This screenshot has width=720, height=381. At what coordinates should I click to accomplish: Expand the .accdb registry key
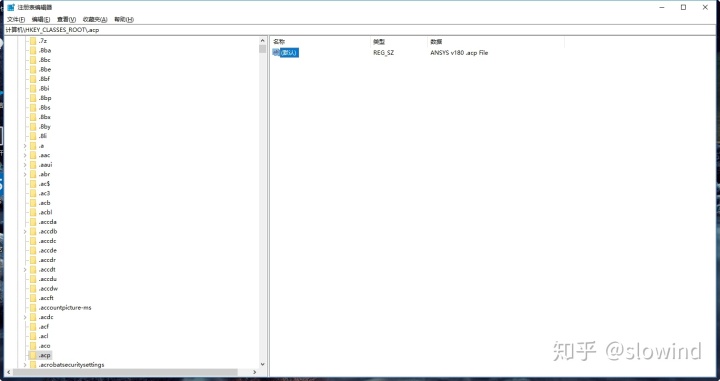coord(25,231)
